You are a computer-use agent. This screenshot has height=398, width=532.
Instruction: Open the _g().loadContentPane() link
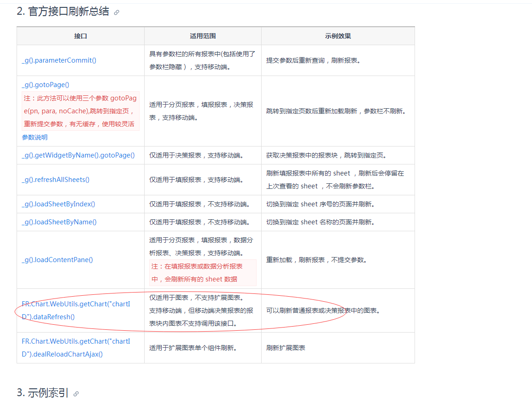57,260
